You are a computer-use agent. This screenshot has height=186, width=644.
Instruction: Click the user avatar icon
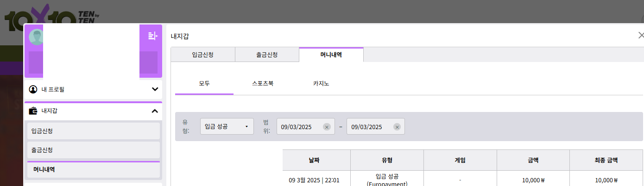pos(36,37)
